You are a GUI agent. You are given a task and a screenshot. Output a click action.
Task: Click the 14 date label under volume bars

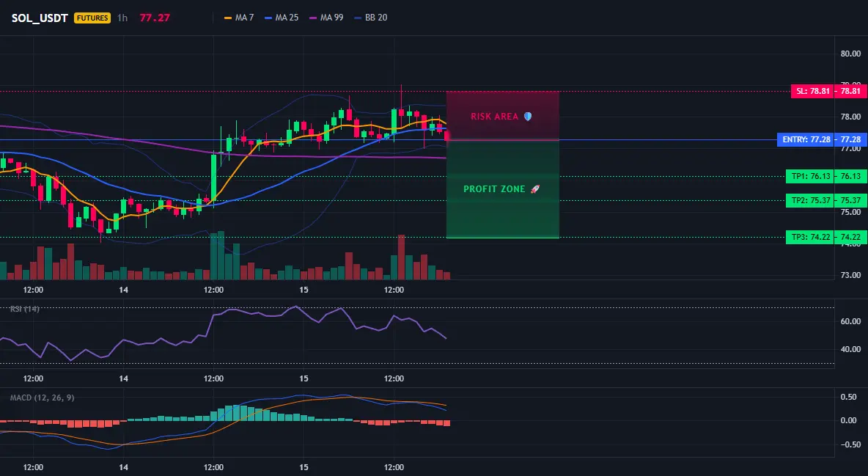coord(123,290)
